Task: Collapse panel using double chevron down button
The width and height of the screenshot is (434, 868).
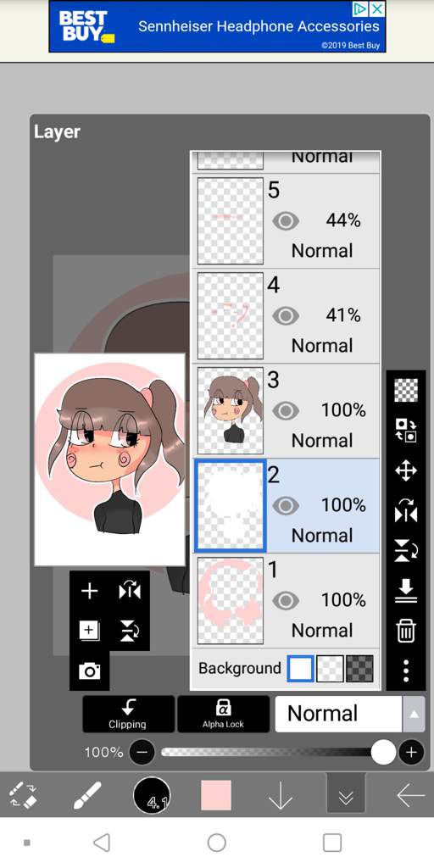Action: (x=346, y=796)
